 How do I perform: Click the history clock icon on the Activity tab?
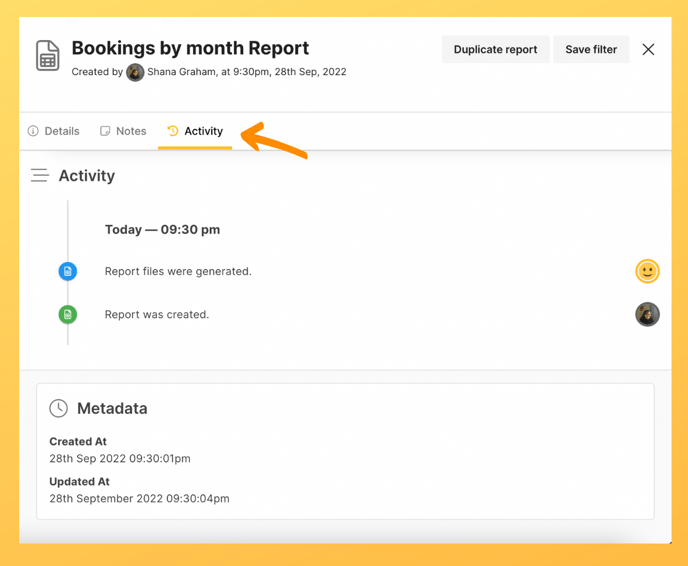173,131
